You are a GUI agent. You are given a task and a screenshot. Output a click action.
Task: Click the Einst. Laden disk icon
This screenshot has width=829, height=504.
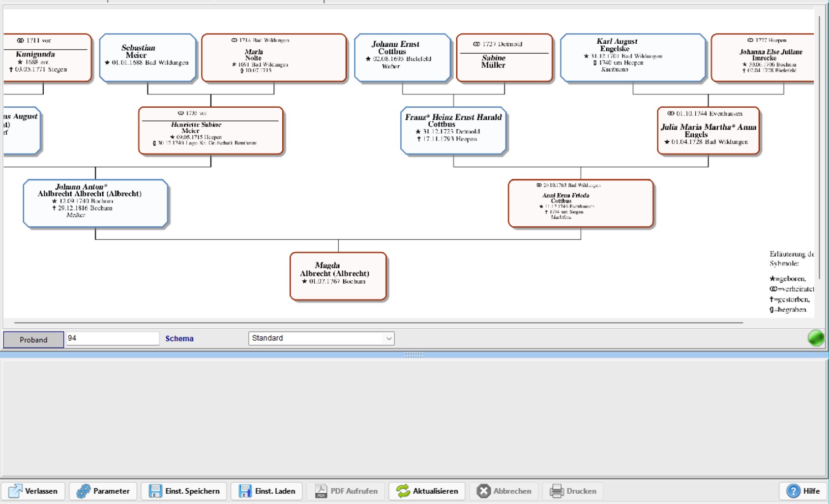[x=245, y=491]
